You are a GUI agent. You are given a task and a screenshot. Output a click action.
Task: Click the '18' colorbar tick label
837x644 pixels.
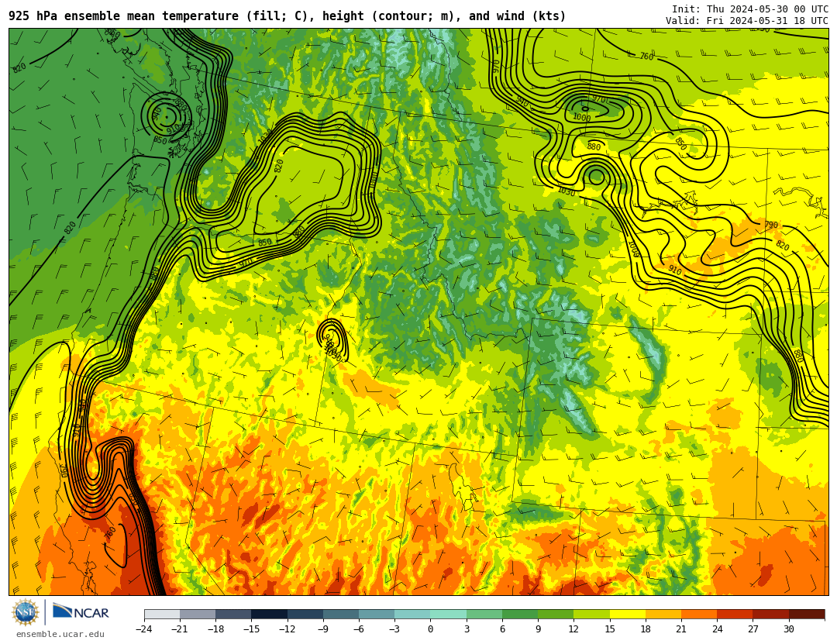pyautogui.click(x=646, y=629)
